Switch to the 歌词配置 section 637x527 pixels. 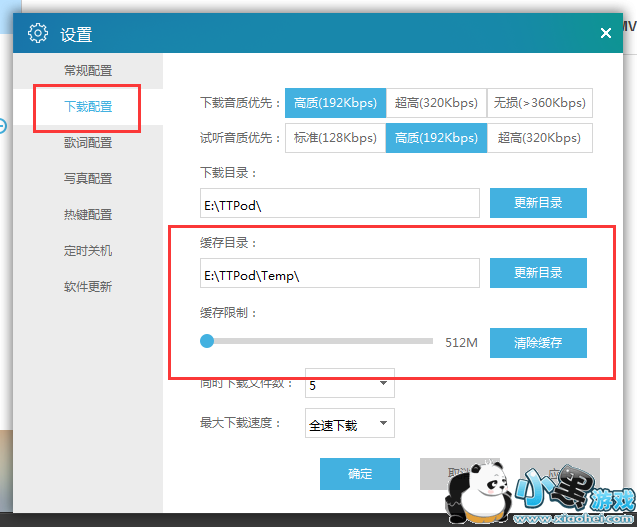coord(88,143)
